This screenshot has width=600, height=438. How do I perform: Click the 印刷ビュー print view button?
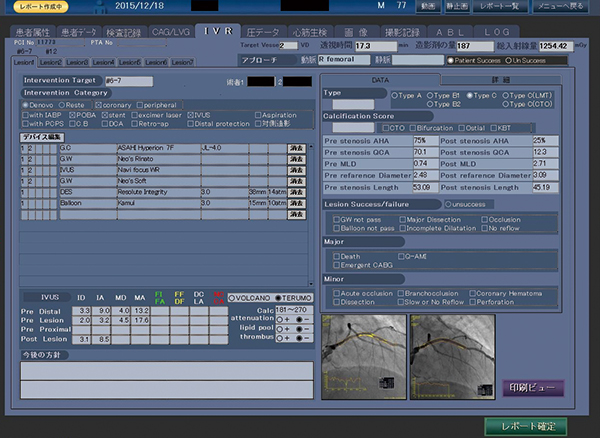coord(532,387)
